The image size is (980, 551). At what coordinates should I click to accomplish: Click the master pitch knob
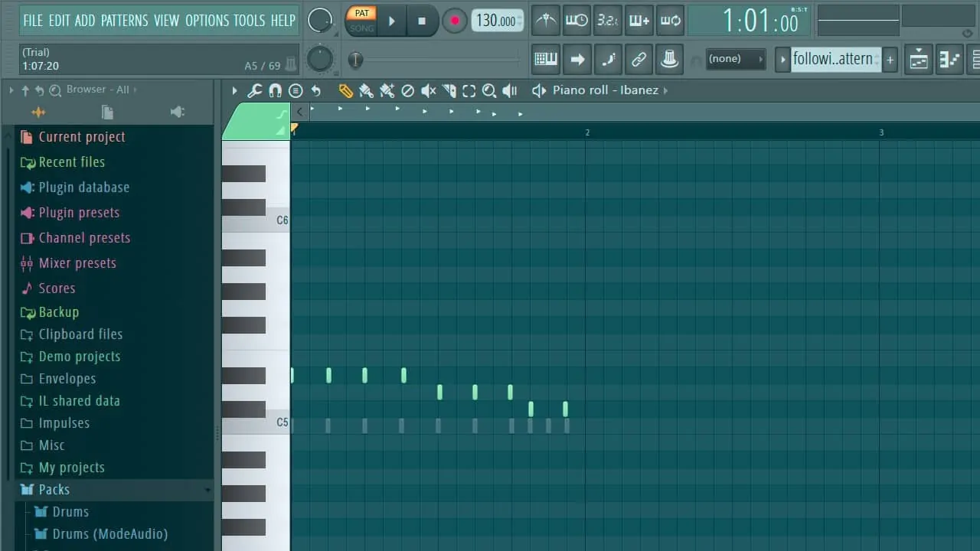pos(320,59)
